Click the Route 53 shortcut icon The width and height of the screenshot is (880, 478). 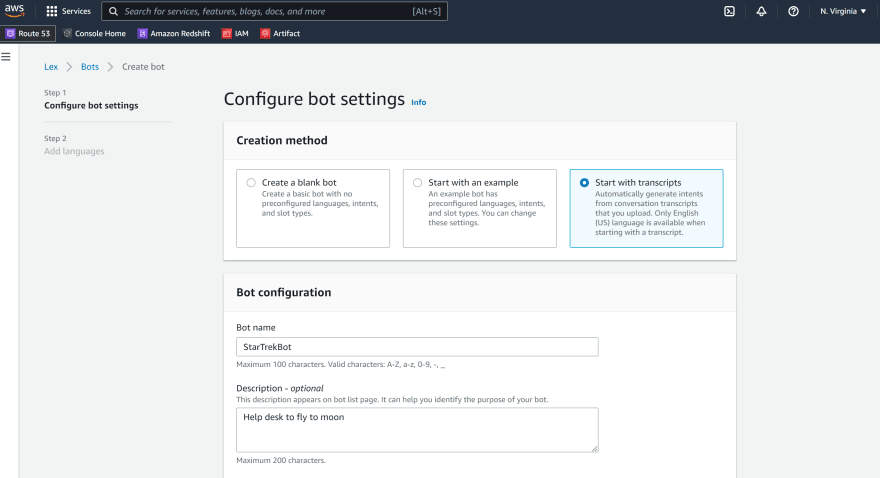(x=10, y=34)
